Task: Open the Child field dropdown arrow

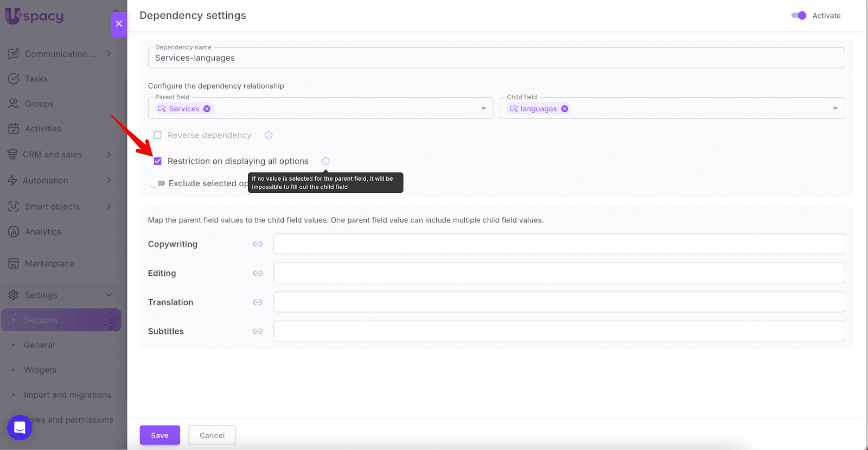Action: [x=835, y=109]
